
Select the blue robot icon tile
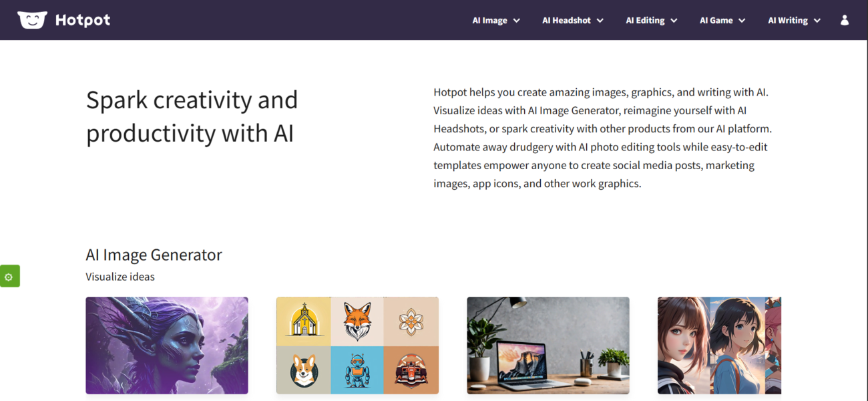pos(357,370)
